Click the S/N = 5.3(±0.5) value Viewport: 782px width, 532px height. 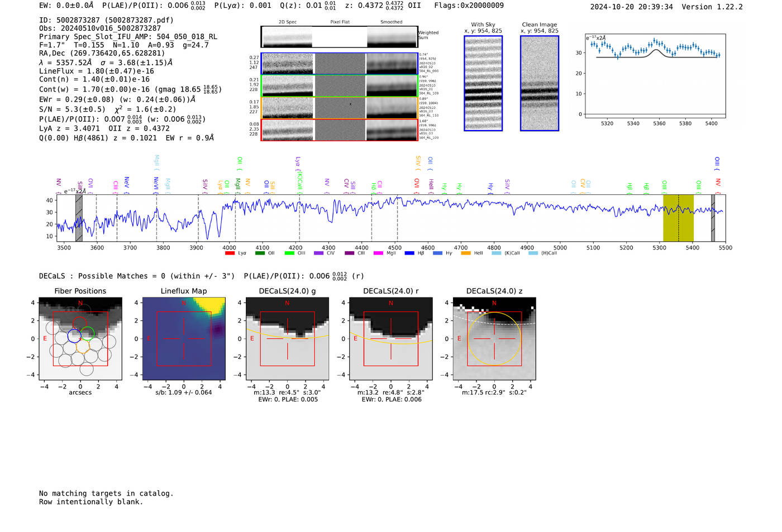pos(72,109)
